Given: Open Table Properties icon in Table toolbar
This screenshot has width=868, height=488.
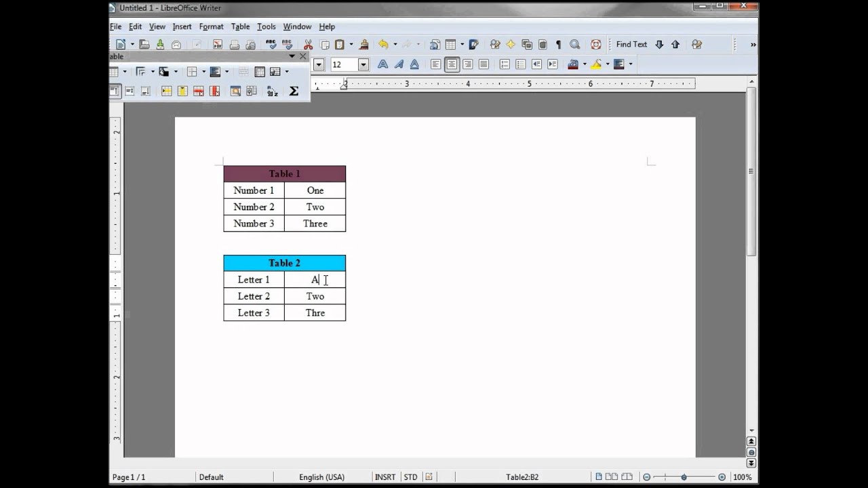Looking at the screenshot, I should coord(252,91).
